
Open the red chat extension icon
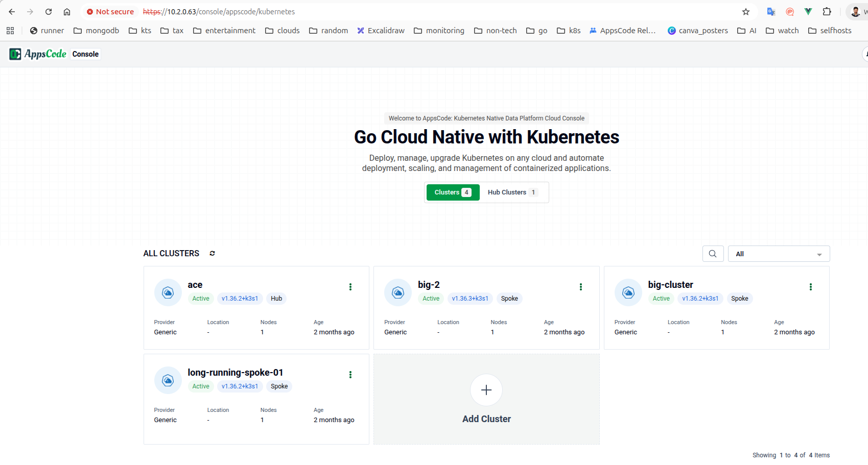coord(790,12)
